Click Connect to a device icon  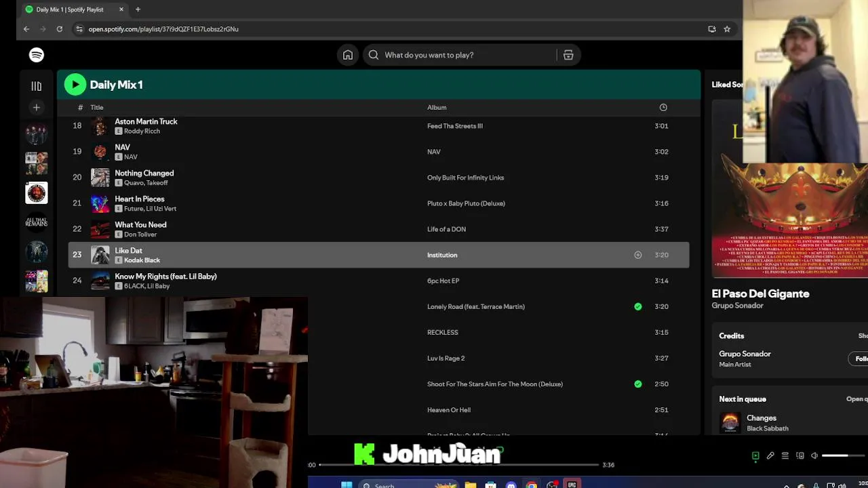coord(800,455)
